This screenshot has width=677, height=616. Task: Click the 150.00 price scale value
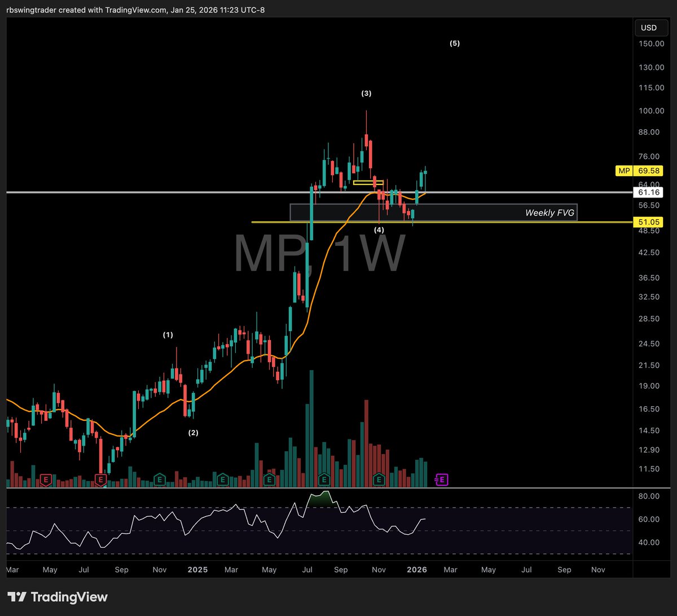(x=652, y=43)
